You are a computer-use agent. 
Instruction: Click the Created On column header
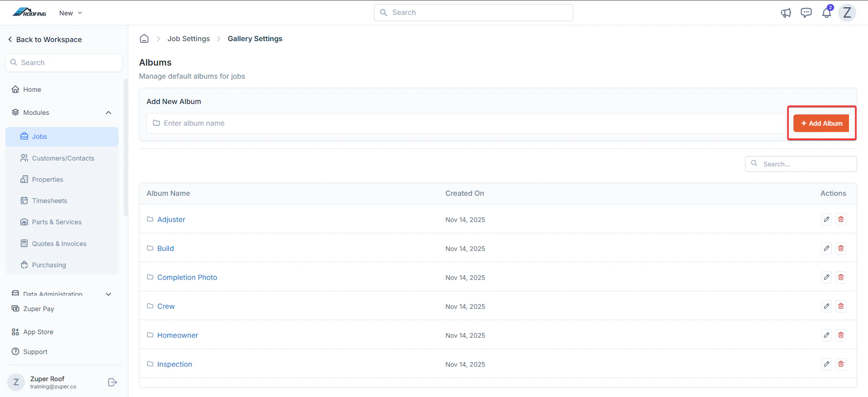(x=465, y=193)
